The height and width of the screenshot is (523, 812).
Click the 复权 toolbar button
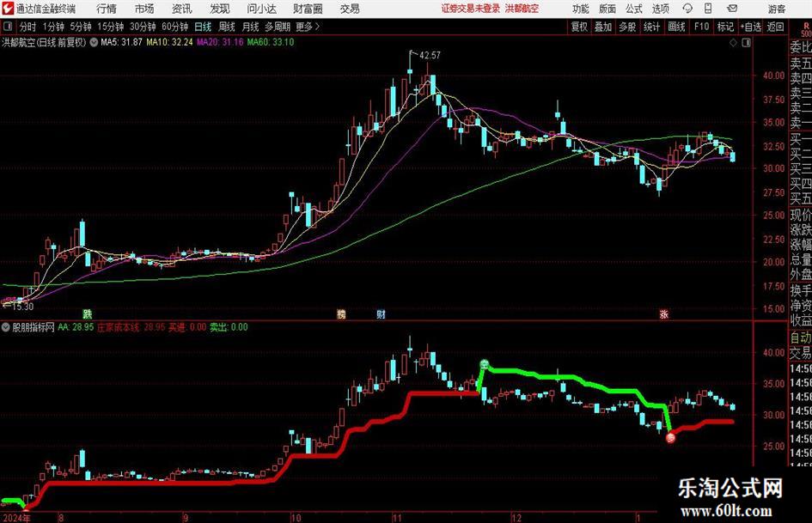579,27
